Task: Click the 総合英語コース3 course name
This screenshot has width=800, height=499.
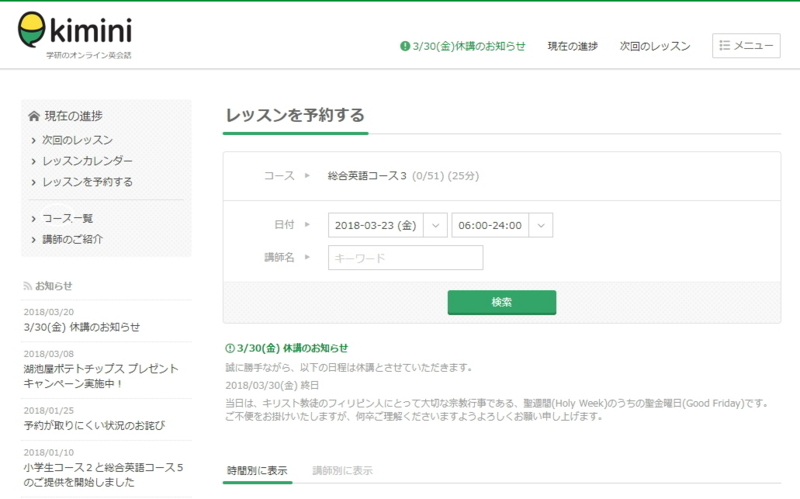Action: (x=367, y=176)
